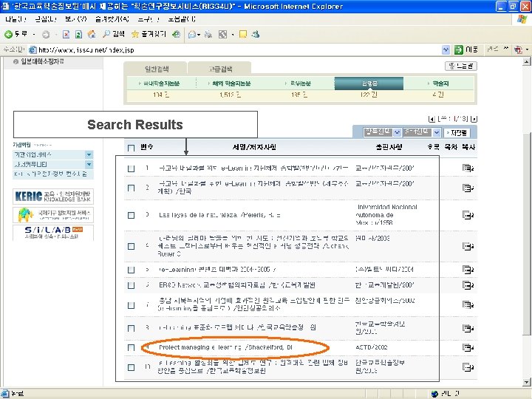Select checkbox for Project managing e-learning

[x=132, y=347]
